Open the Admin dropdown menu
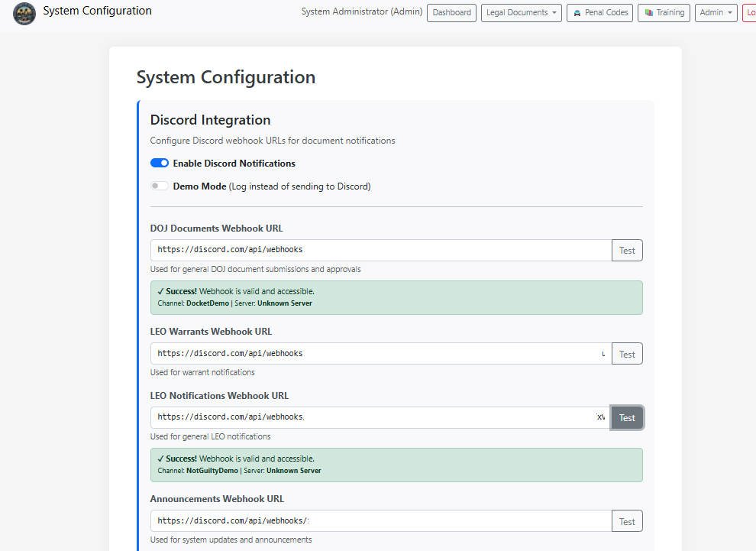 [x=715, y=12]
